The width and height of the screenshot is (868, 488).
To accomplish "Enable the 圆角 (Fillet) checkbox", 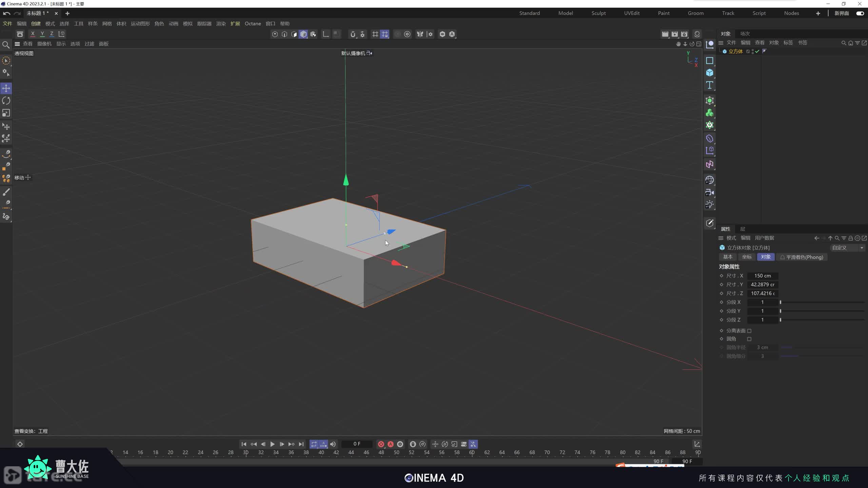I will [749, 339].
